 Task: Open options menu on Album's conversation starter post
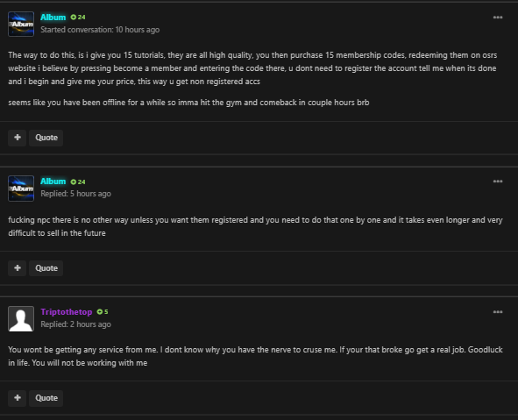click(x=498, y=18)
